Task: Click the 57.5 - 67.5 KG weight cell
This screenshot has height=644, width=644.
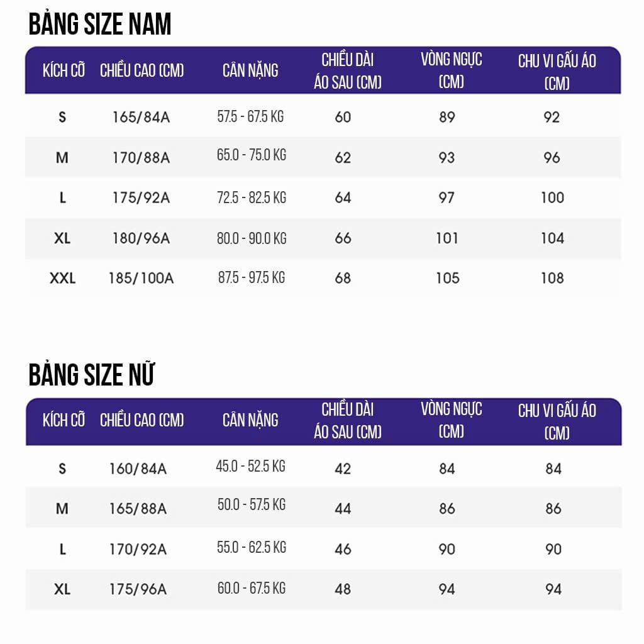Action: [250, 117]
